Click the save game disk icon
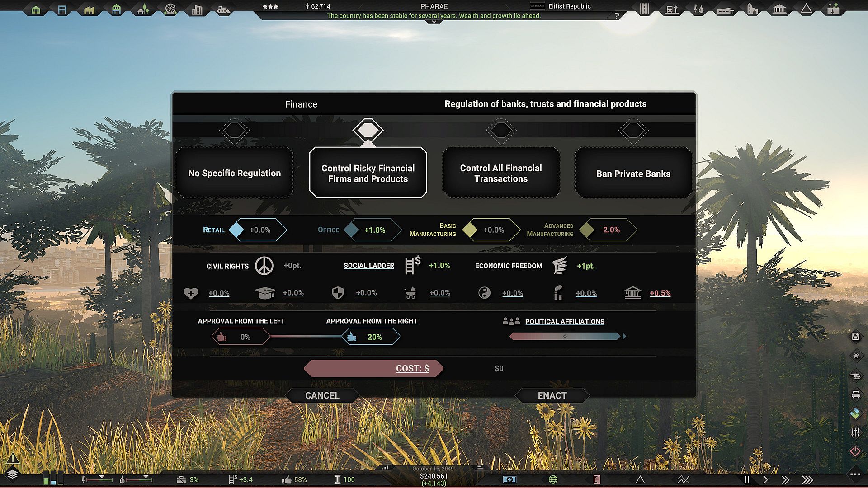Image resolution: width=868 pixels, height=488 pixels. pyautogui.click(x=855, y=337)
